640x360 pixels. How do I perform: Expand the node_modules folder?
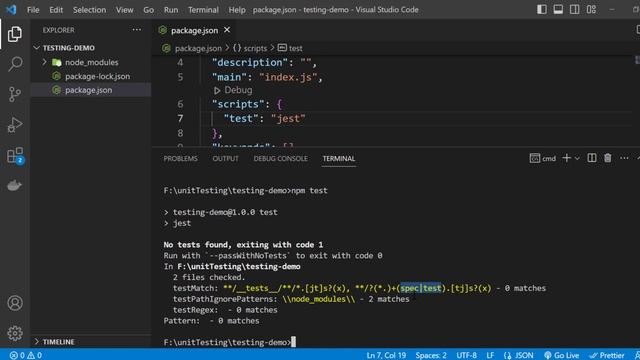[x=44, y=62]
